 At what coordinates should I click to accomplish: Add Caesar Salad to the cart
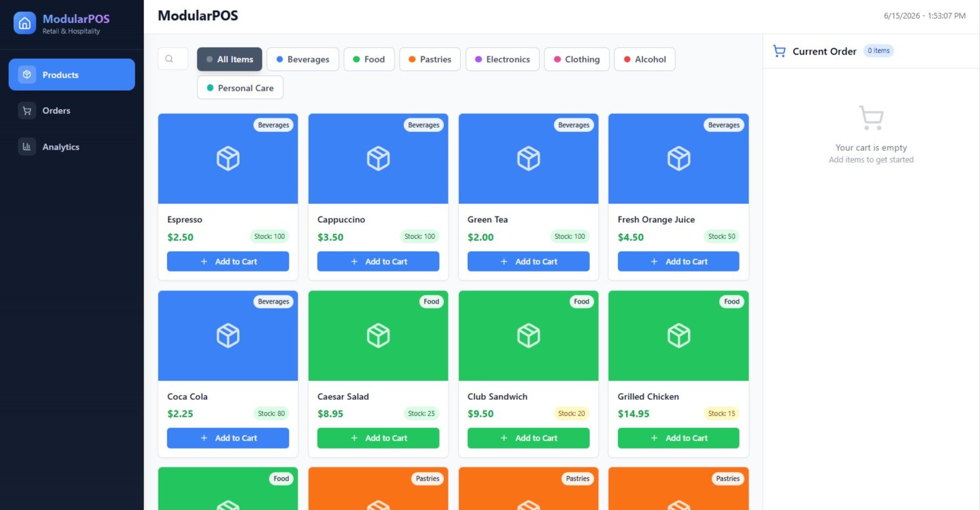coord(378,438)
